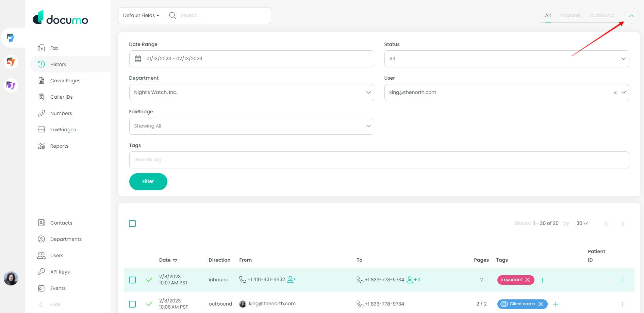Clear the king@thenorth.com user selection

(x=615, y=93)
